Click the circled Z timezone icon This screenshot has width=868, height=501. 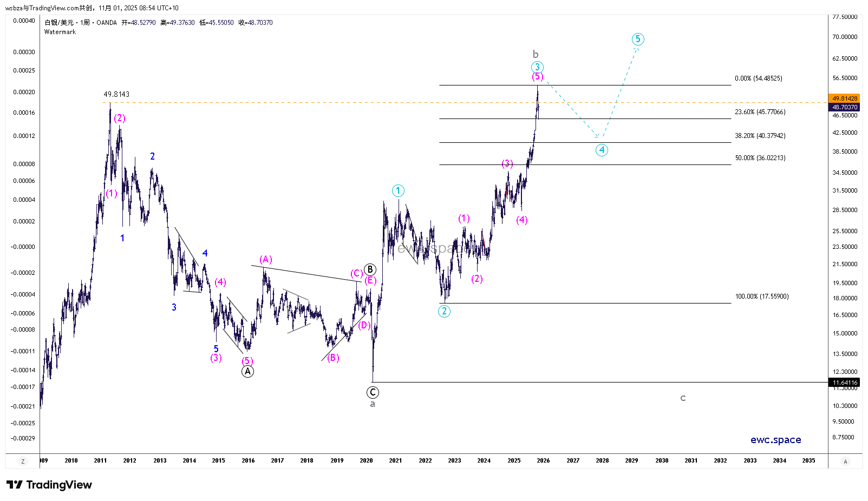[23, 462]
